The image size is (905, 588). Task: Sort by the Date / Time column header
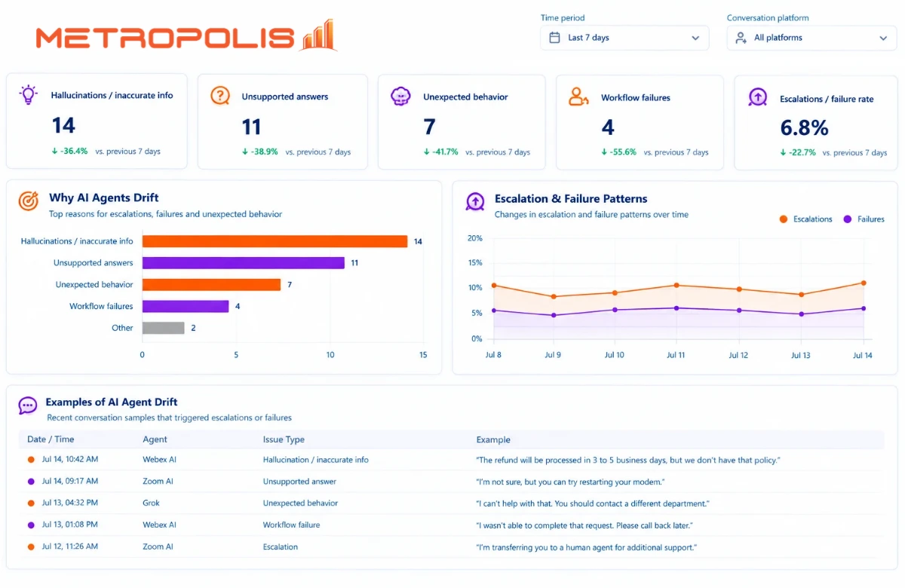pos(51,439)
